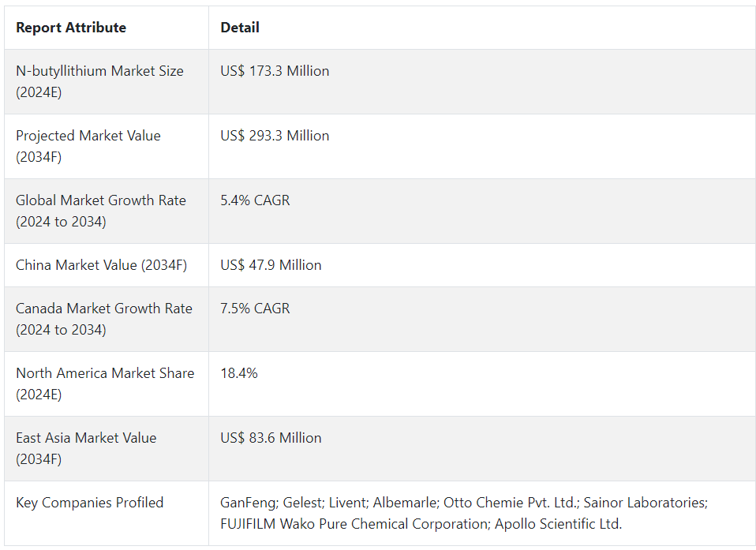Viewport: 756px width, 550px height.
Task: Click the GanFeng company name
Action: (249, 503)
